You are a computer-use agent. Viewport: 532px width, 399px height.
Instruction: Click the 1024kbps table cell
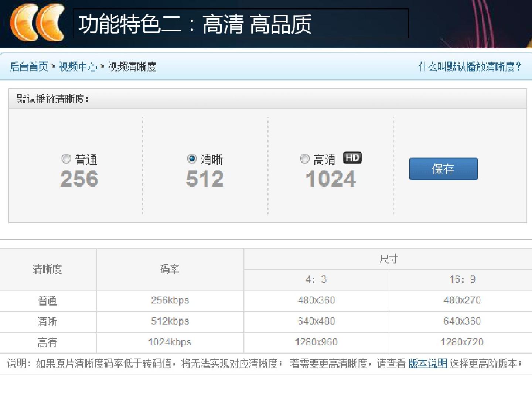point(170,342)
